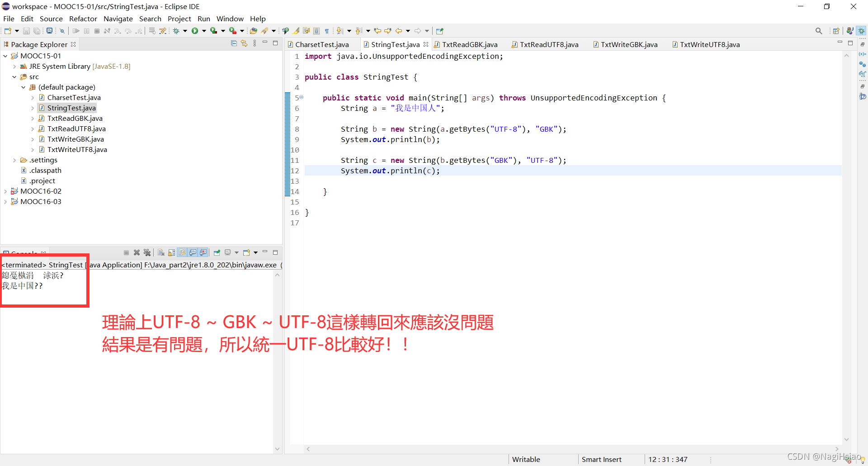Open the Window menu
Image resolution: width=868 pixels, height=466 pixels.
click(230, 19)
